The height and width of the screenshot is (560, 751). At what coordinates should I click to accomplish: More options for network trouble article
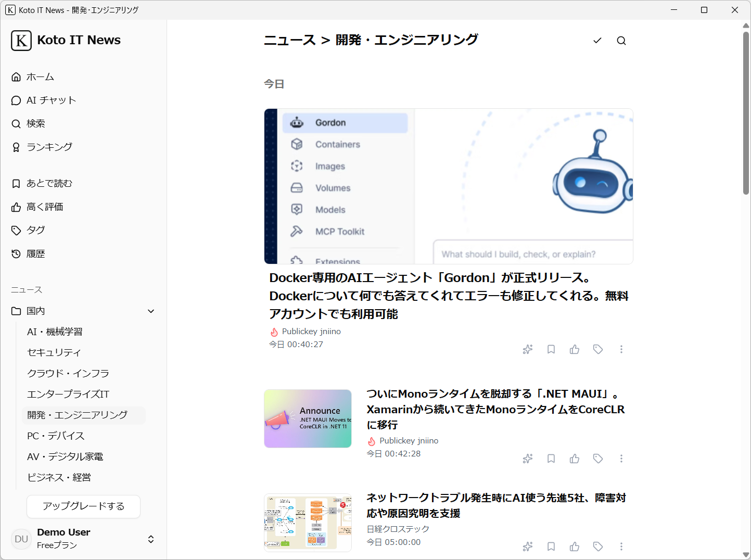coord(621,546)
